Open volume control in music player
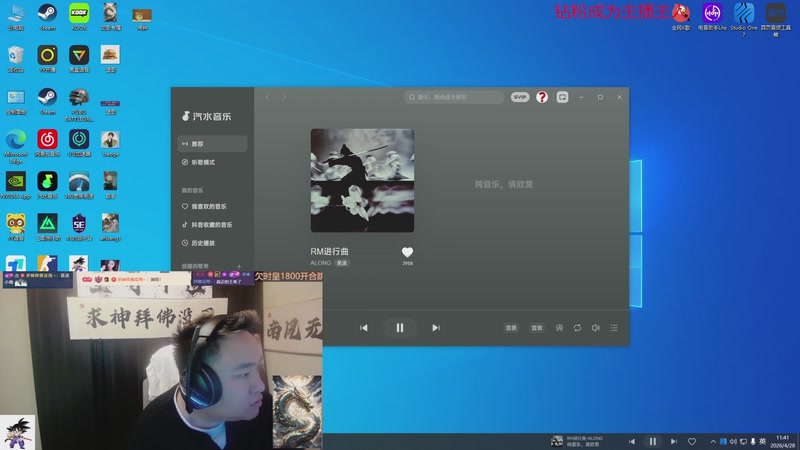Image resolution: width=800 pixels, height=450 pixels. coord(595,328)
